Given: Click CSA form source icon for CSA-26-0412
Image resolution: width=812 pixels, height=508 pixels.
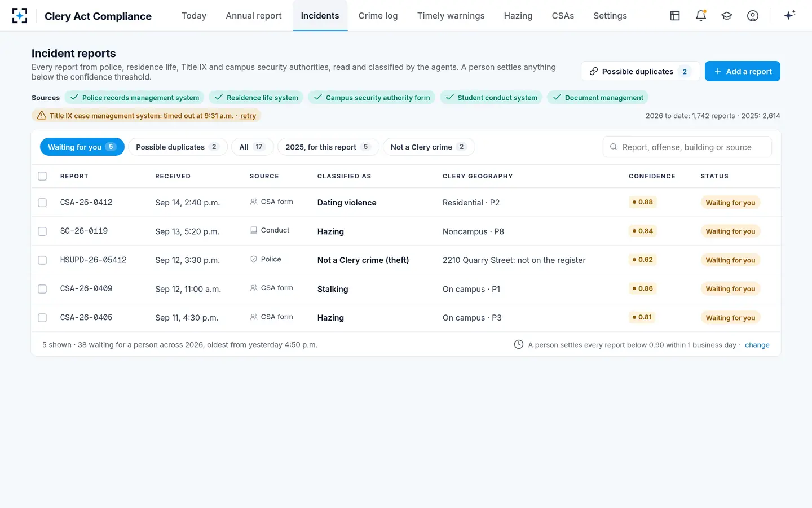Looking at the screenshot, I should (x=254, y=202).
